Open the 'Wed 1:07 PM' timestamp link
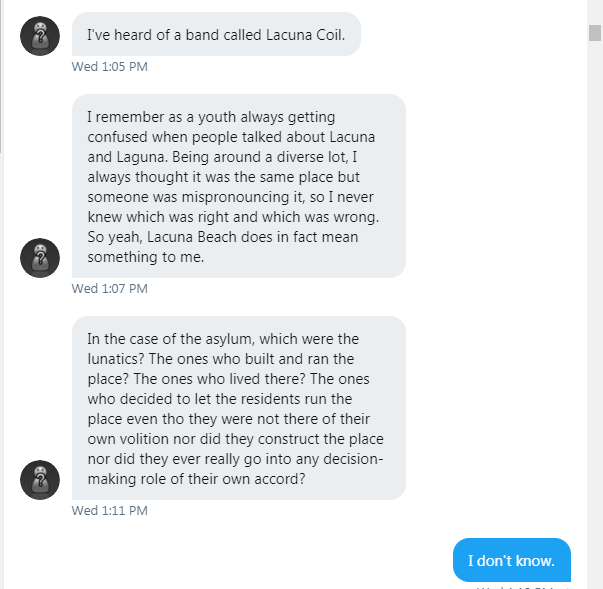 click(x=110, y=289)
